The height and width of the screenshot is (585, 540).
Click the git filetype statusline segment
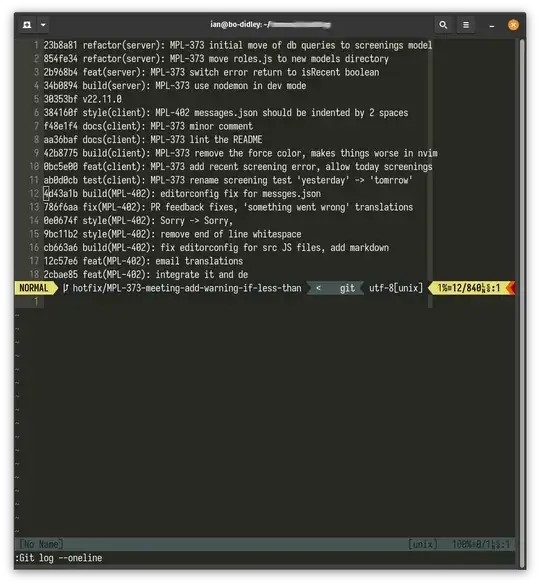tap(347, 288)
